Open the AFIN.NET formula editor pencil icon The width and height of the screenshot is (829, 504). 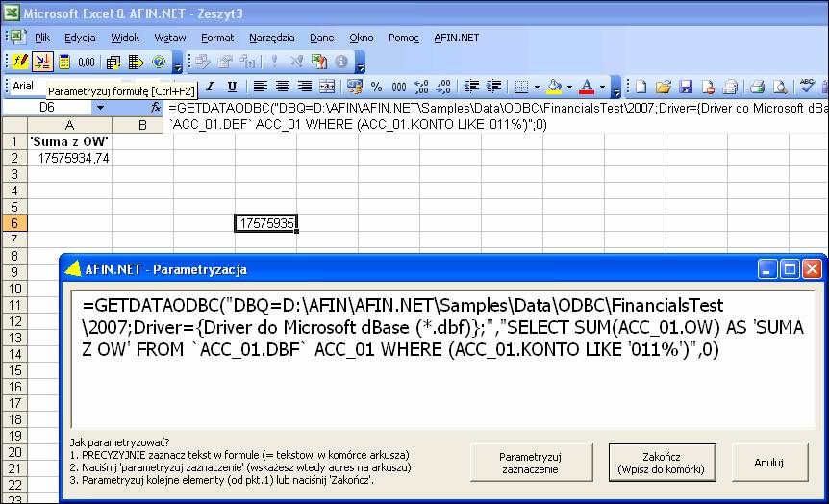click(x=20, y=62)
